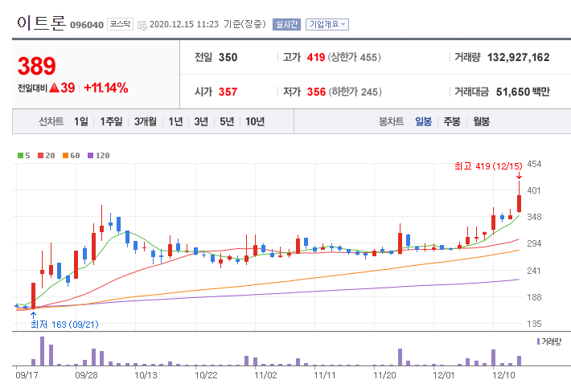The width and height of the screenshot is (571, 392).
Task: Toggle the 실시간 real-time button
Action: click(286, 24)
